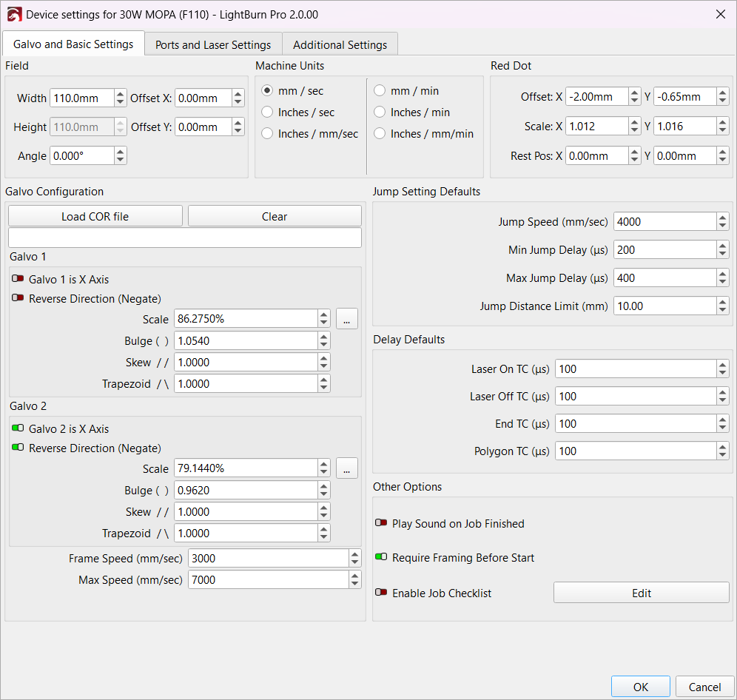Open Galvo 1 Scale calibration ellipsis button
The height and width of the screenshot is (700, 737).
[x=347, y=319]
